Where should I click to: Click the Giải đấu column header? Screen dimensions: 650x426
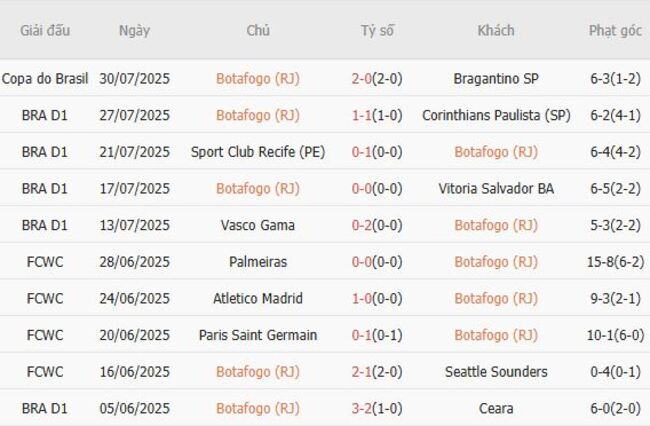click(x=45, y=30)
